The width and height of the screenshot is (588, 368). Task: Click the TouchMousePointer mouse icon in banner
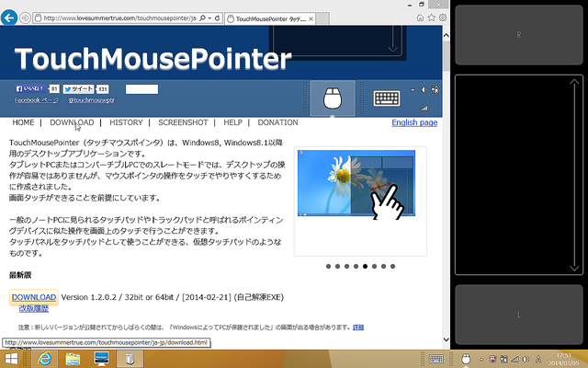[333, 97]
